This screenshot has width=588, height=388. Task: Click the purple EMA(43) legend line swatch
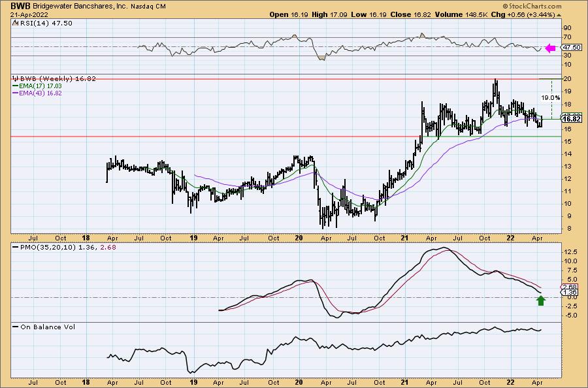pyautogui.click(x=16, y=93)
